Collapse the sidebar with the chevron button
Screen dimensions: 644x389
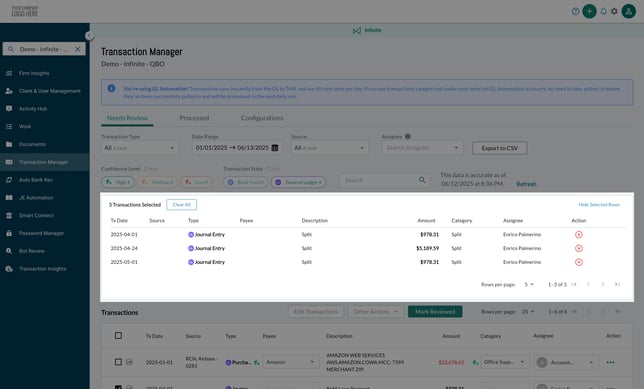click(x=90, y=36)
